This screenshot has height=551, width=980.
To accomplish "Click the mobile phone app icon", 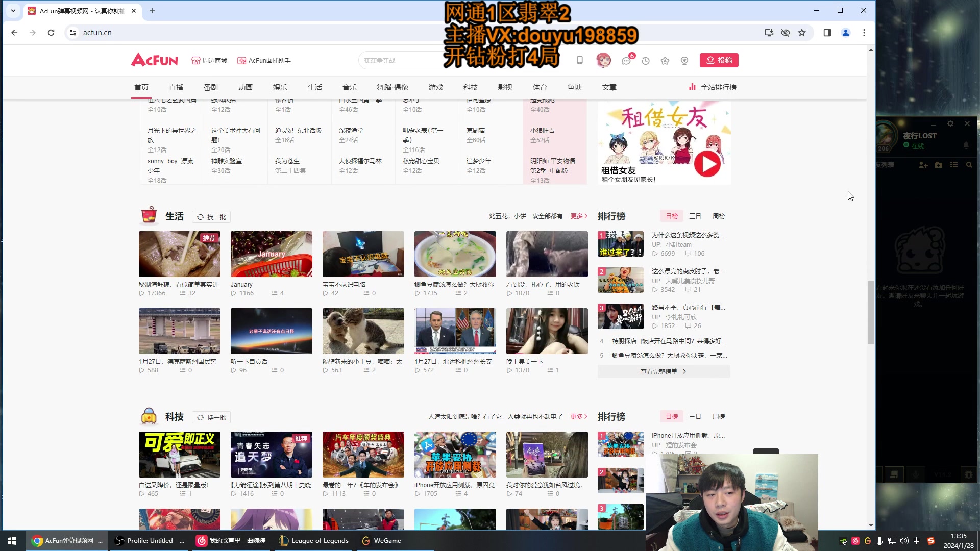I will pos(580,60).
